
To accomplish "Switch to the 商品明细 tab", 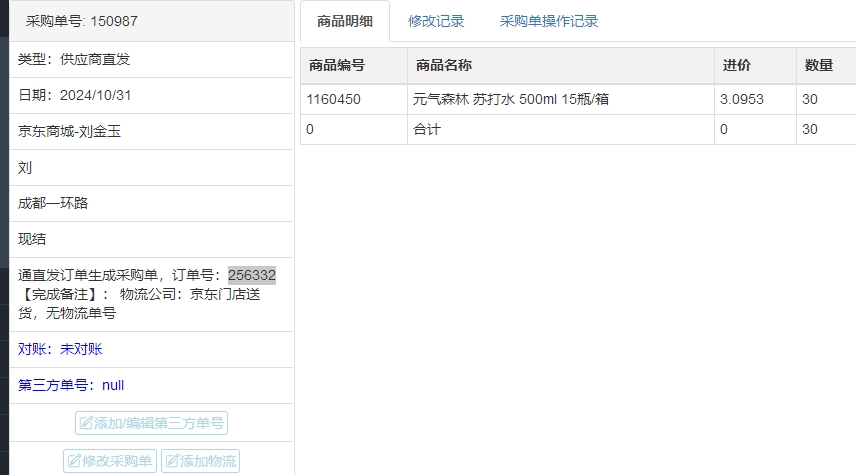I will coord(345,21).
